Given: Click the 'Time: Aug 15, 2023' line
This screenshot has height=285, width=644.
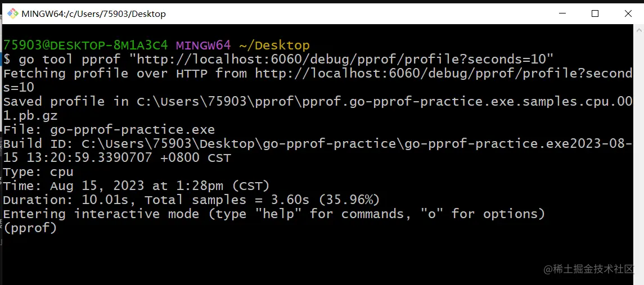Looking at the screenshot, I should (x=136, y=186).
